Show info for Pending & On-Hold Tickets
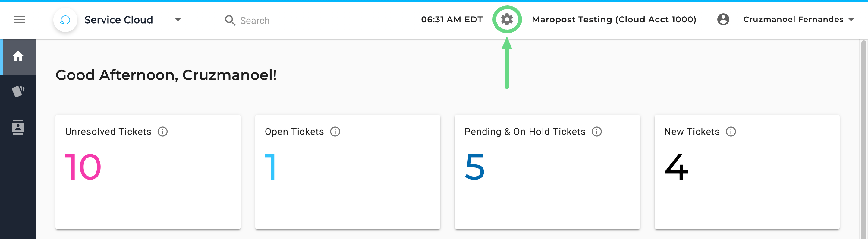This screenshot has height=239, width=868. 596,132
